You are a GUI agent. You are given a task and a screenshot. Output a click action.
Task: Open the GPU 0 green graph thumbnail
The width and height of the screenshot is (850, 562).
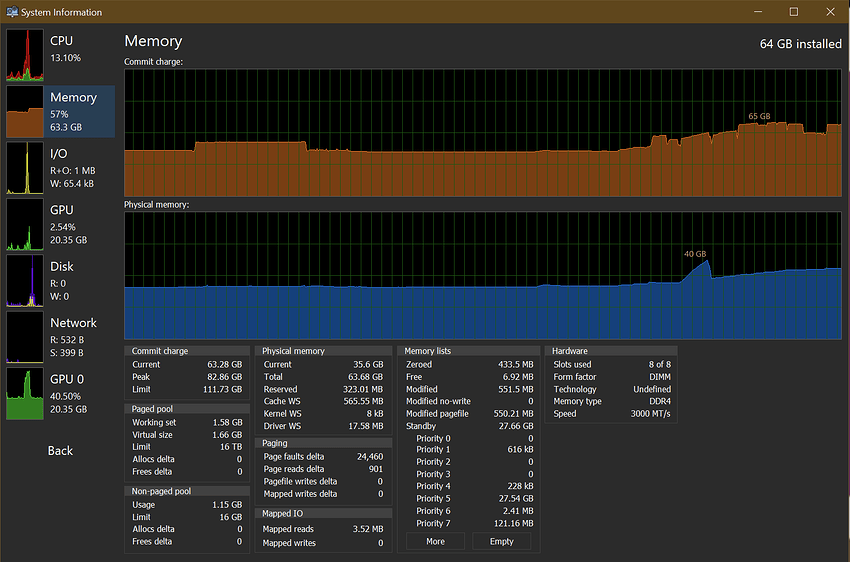coord(25,393)
